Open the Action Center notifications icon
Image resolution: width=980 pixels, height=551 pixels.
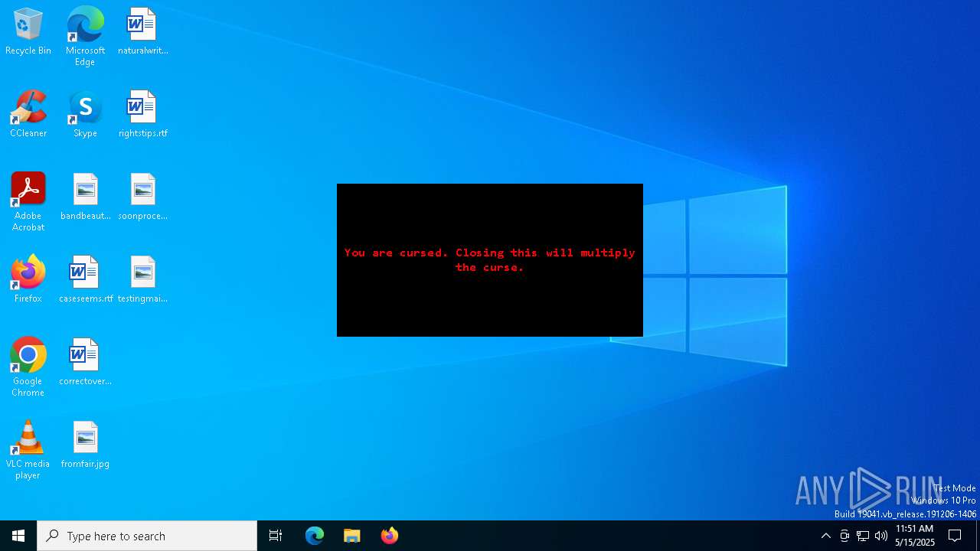(x=955, y=536)
